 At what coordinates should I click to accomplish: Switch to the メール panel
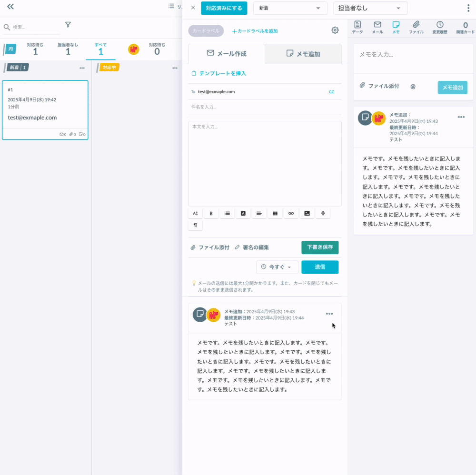pos(377,27)
